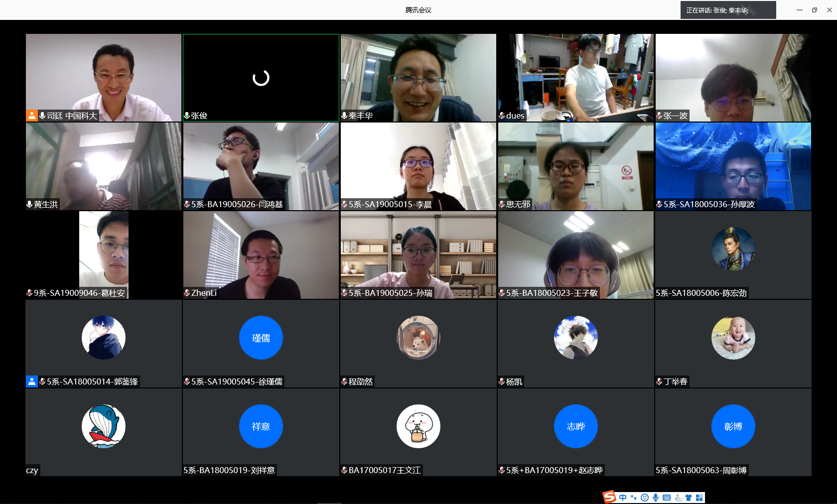The image size is (837, 504).
Task: Select the dues video tile
Action: (576, 78)
